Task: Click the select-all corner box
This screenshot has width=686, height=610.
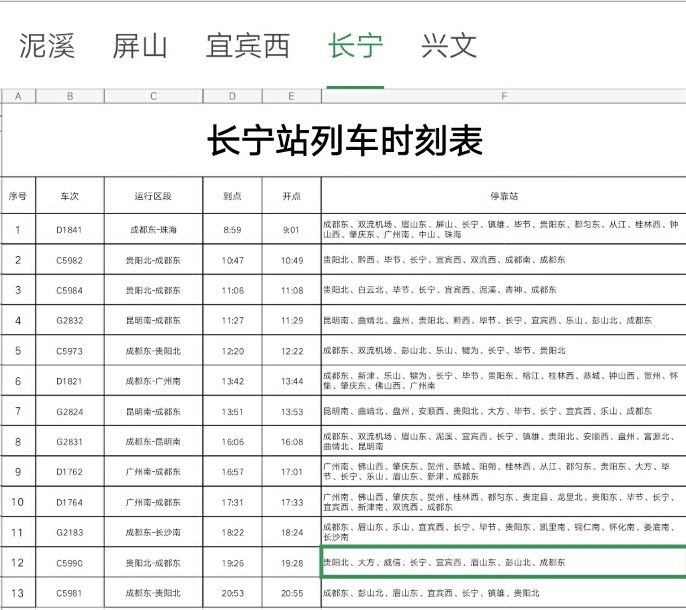Action: point(3,96)
